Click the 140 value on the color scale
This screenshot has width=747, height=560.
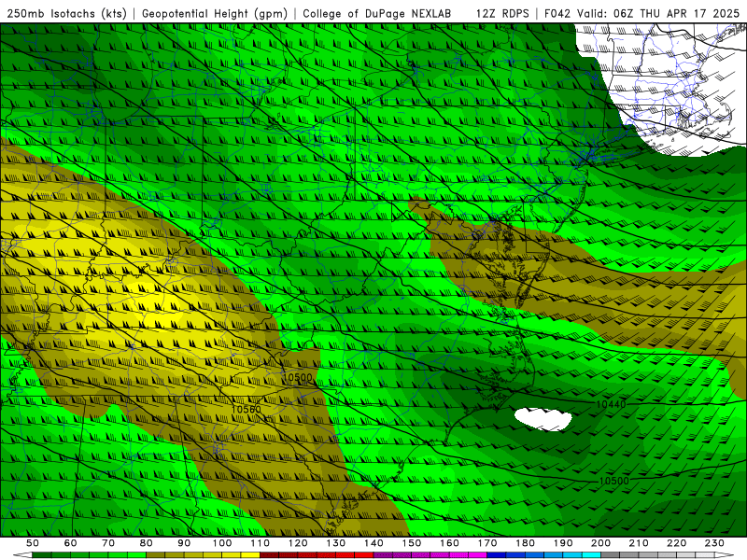click(x=374, y=543)
